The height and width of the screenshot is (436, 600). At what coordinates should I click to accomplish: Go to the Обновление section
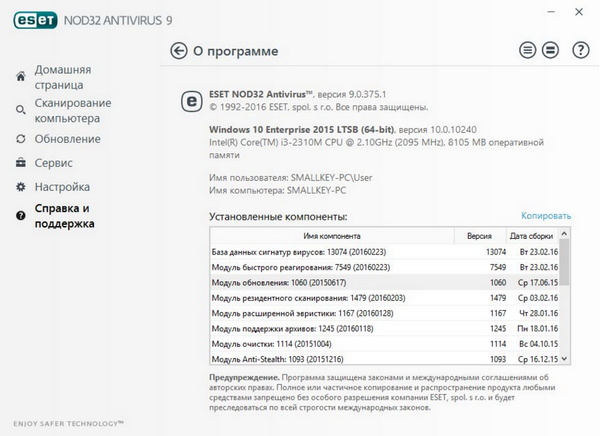(x=67, y=138)
